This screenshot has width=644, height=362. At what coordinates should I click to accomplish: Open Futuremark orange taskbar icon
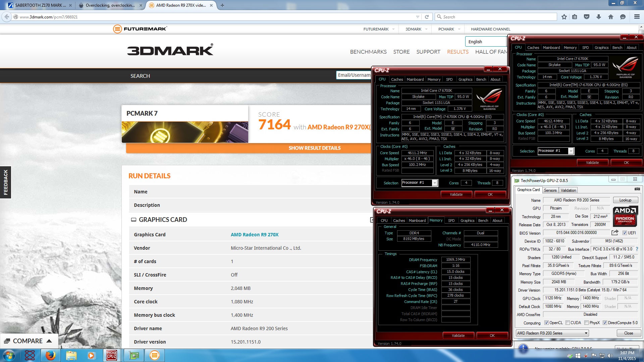[155, 355]
